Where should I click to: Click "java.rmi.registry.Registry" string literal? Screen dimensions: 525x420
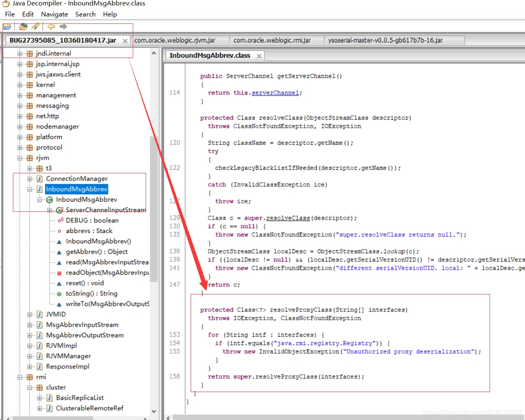324,343
